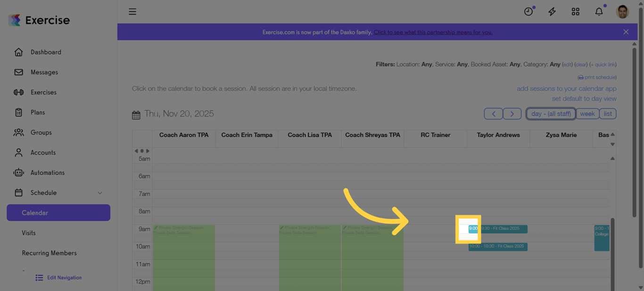This screenshot has width=644, height=291.
Task: Click the add sessions to your calendar app link
Action: pos(566,88)
